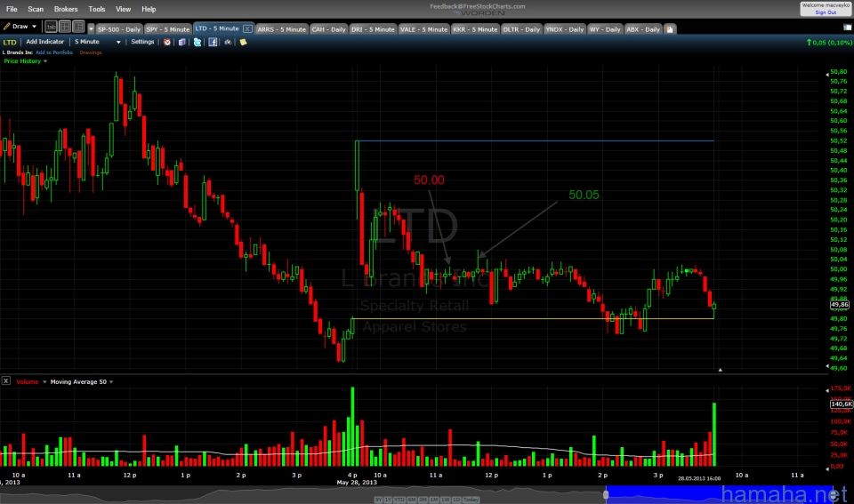Screen dimensions: 854x504
Task: Switch to the YNDX - Daily tab
Action: coord(564,29)
